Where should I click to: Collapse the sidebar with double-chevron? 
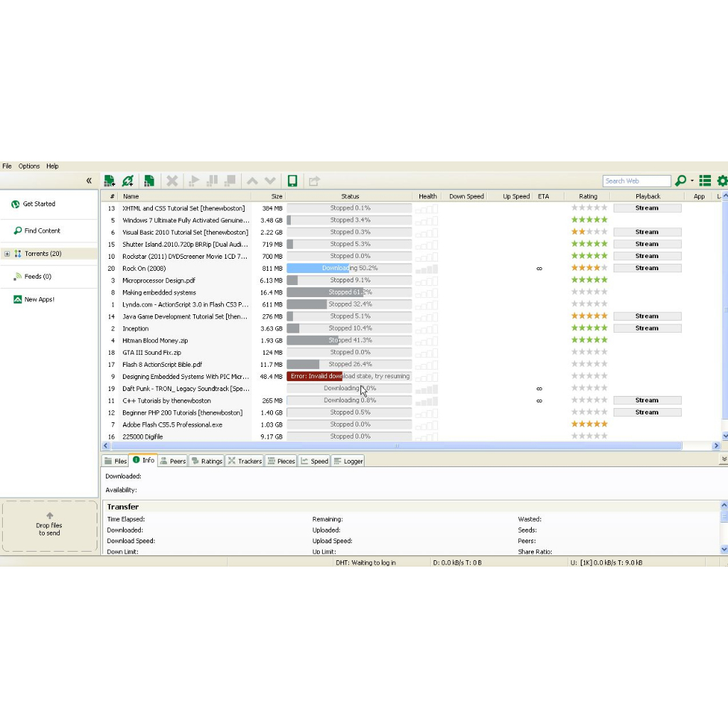[89, 181]
